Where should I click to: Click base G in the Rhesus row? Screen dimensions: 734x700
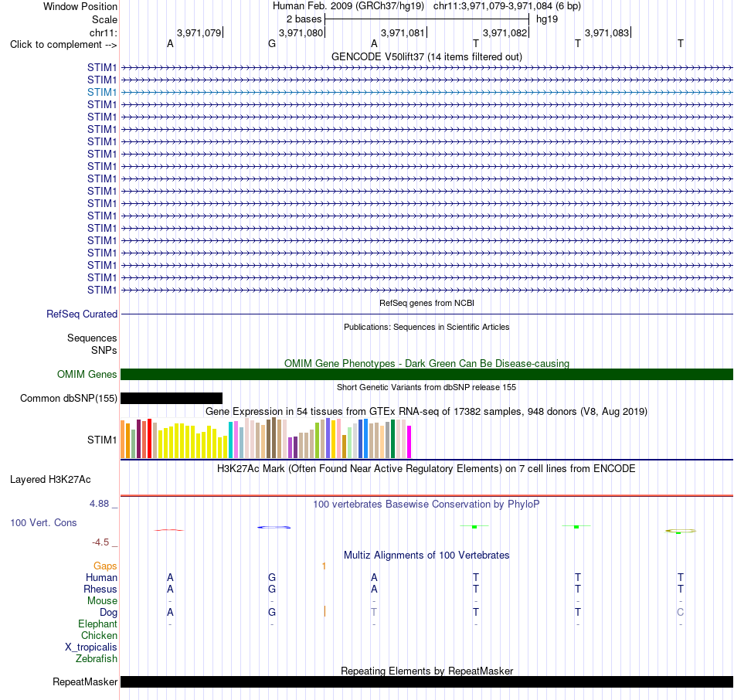click(x=271, y=589)
